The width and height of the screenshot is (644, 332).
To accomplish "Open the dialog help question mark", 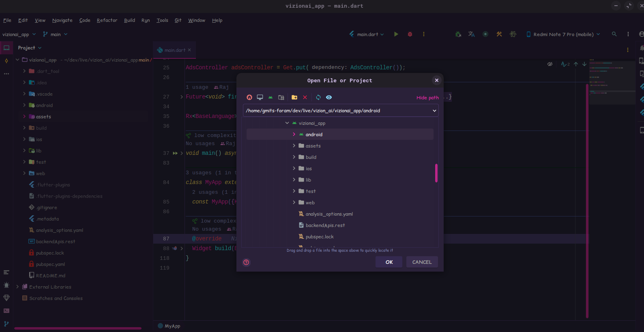I will pyautogui.click(x=246, y=262).
